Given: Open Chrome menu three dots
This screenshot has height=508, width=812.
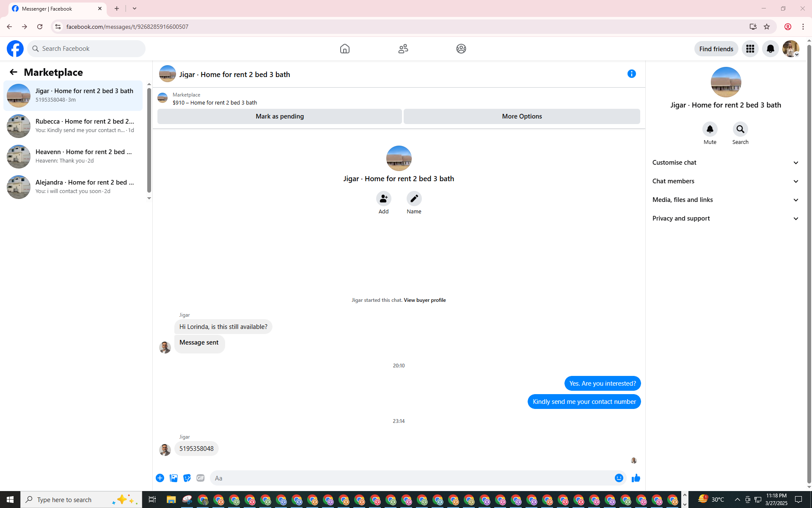Looking at the screenshot, I should 803,27.
